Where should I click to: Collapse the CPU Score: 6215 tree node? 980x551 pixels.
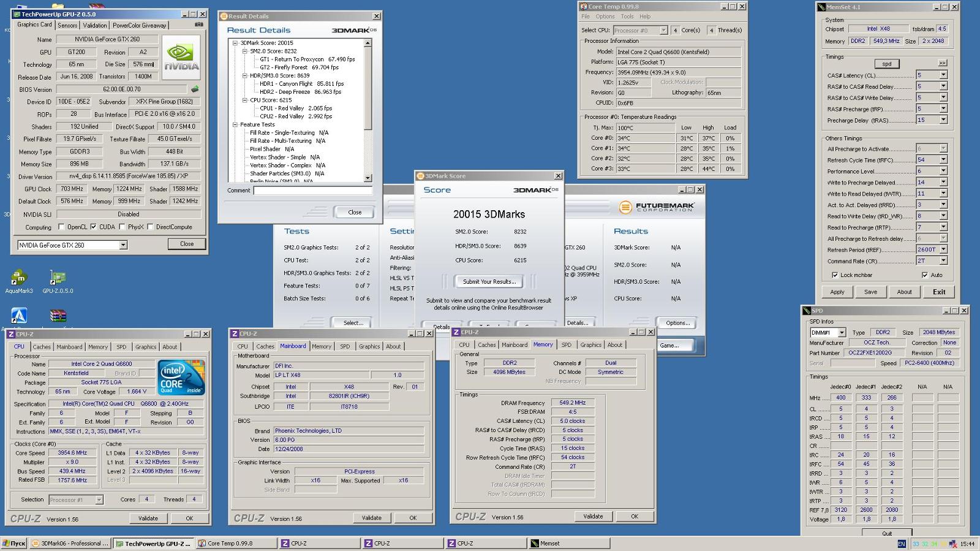coord(245,100)
